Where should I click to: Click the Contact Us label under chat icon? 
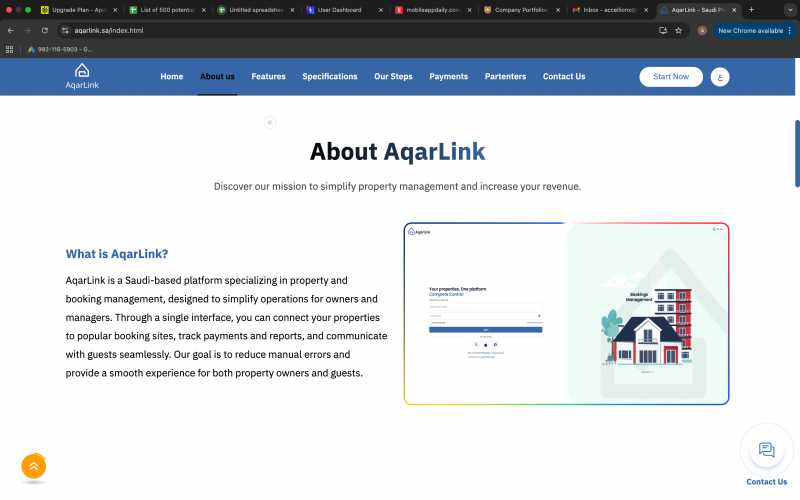766,482
